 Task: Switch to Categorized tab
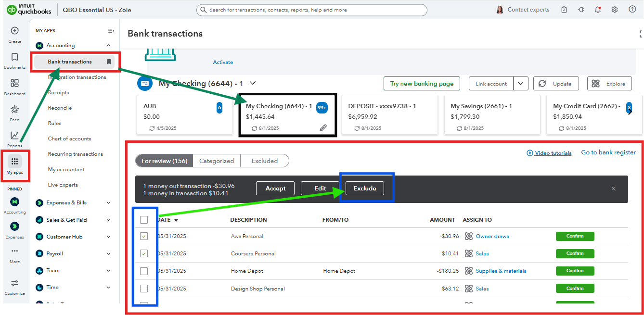pyautogui.click(x=217, y=161)
